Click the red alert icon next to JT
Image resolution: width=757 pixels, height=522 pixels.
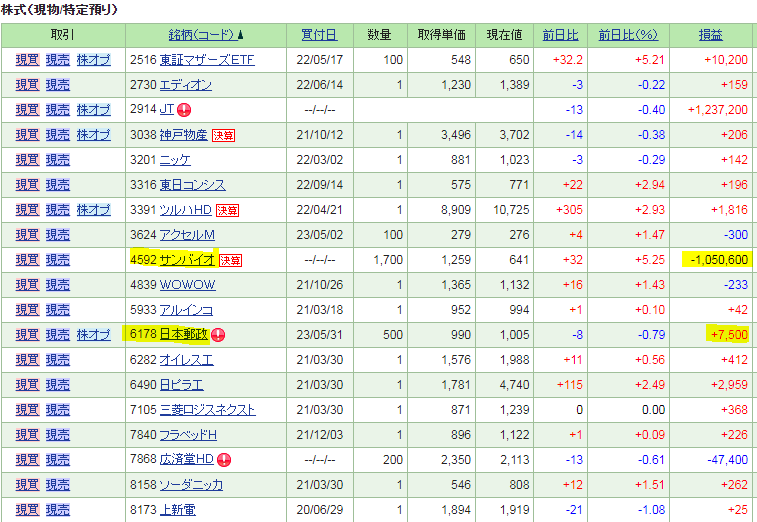pyautogui.click(x=184, y=110)
